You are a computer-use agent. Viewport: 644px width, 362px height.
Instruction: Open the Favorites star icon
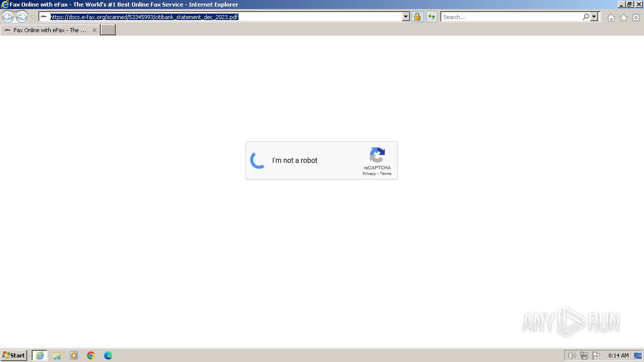[623, 18]
